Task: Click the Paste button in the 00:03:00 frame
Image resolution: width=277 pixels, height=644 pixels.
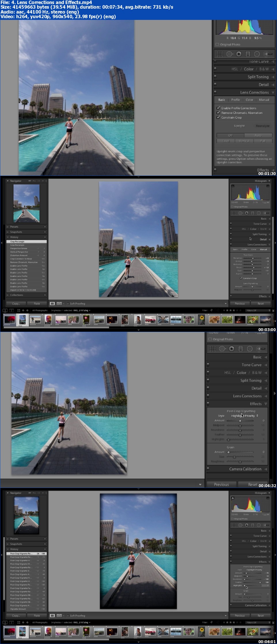Action: [37, 303]
